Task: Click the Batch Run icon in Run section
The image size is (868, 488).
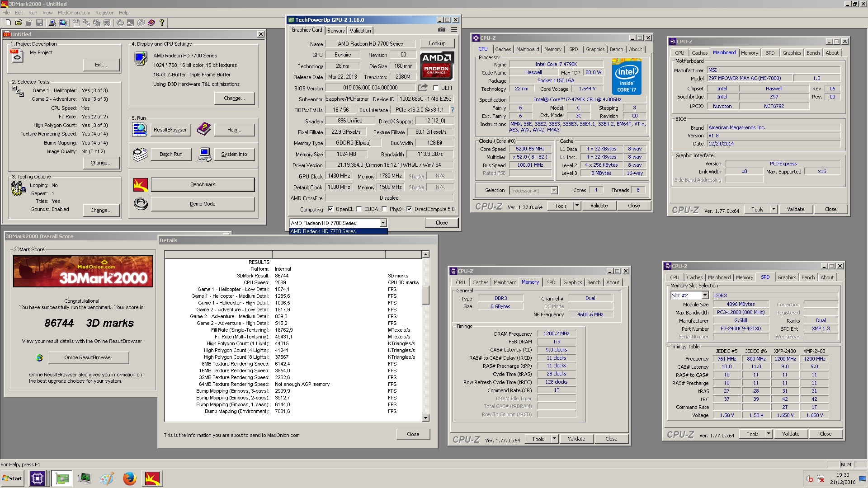Action: (x=140, y=155)
